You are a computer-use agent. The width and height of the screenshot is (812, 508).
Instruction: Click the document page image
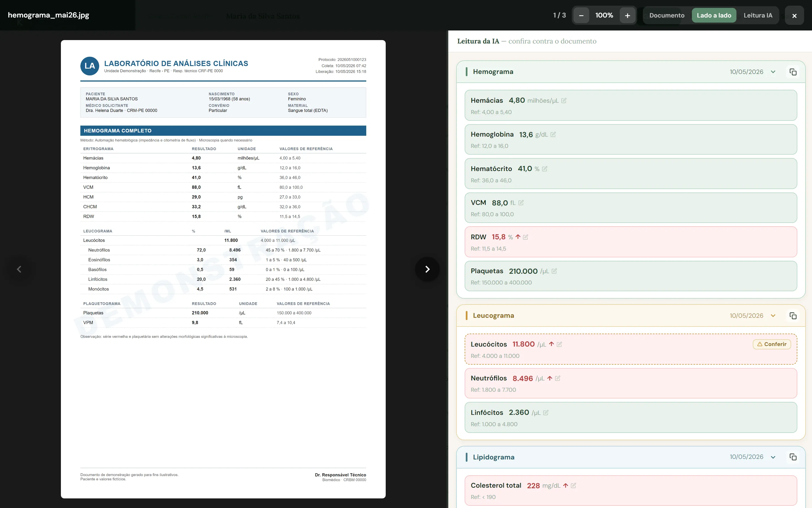coord(223,269)
